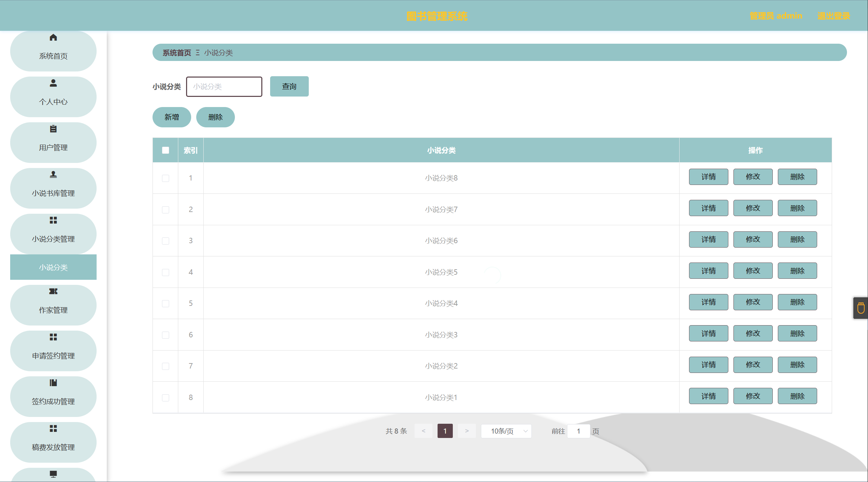Click the 索引 column header
The image size is (868, 482).
pyautogui.click(x=190, y=150)
